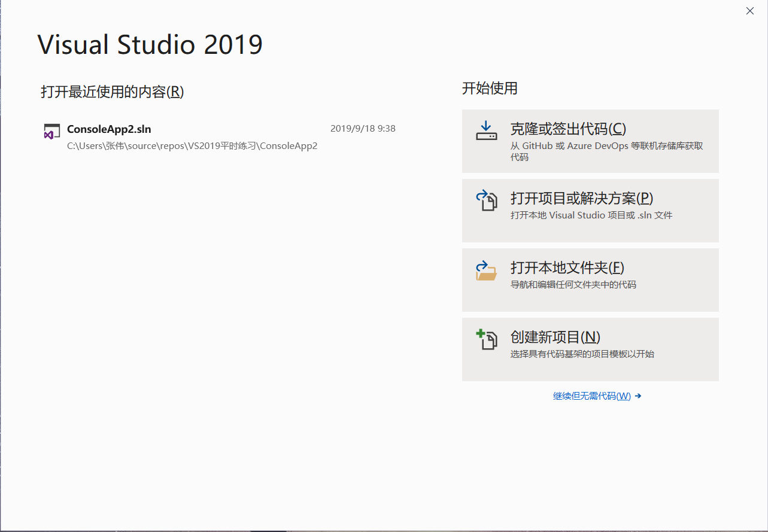This screenshot has width=768, height=532.
Task: Click the 2019/9/18 9:38 timestamp
Action: coord(363,128)
